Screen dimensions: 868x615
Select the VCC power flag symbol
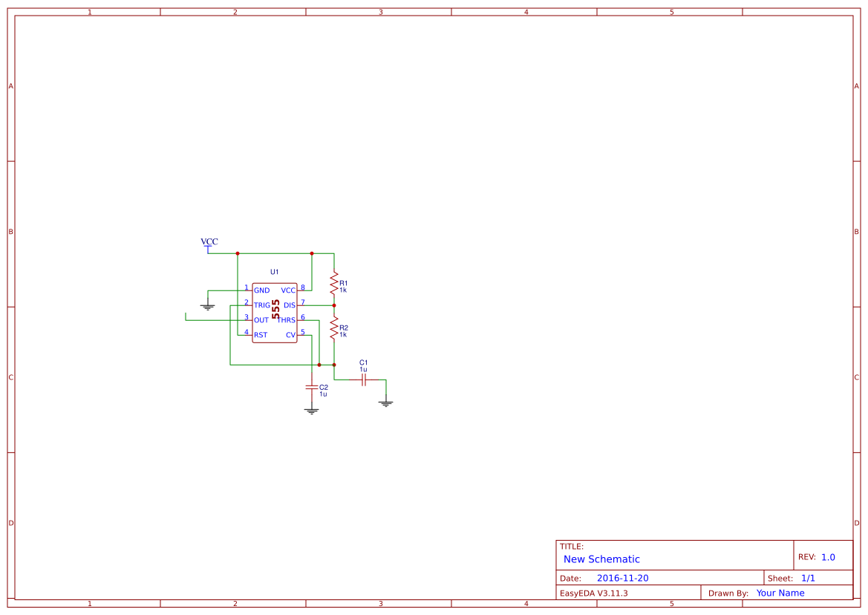click(209, 245)
